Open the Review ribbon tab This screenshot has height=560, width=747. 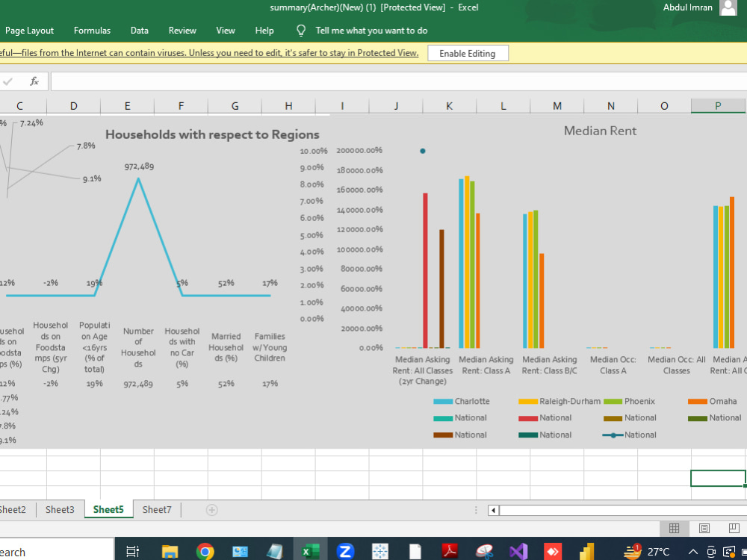(182, 31)
